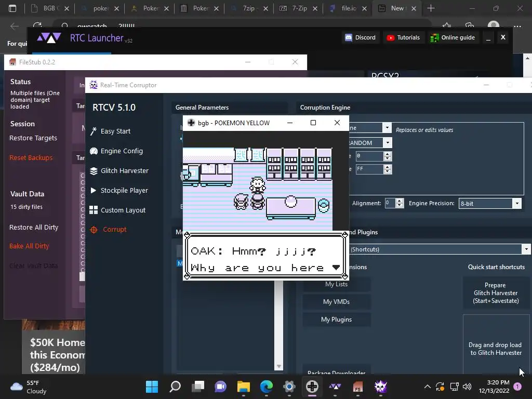Switch to Real-Time Corruptor taskbar icon
The height and width of the screenshot is (399, 532).
(x=381, y=387)
